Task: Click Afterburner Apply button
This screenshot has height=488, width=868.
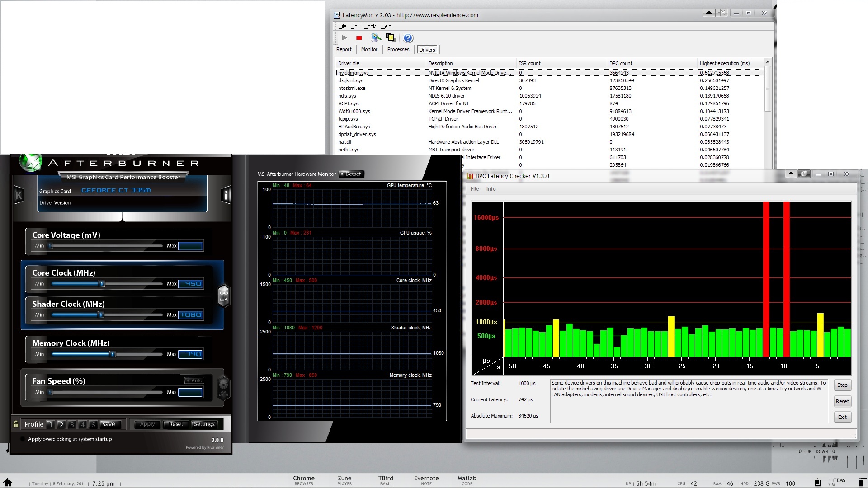Action: (147, 424)
